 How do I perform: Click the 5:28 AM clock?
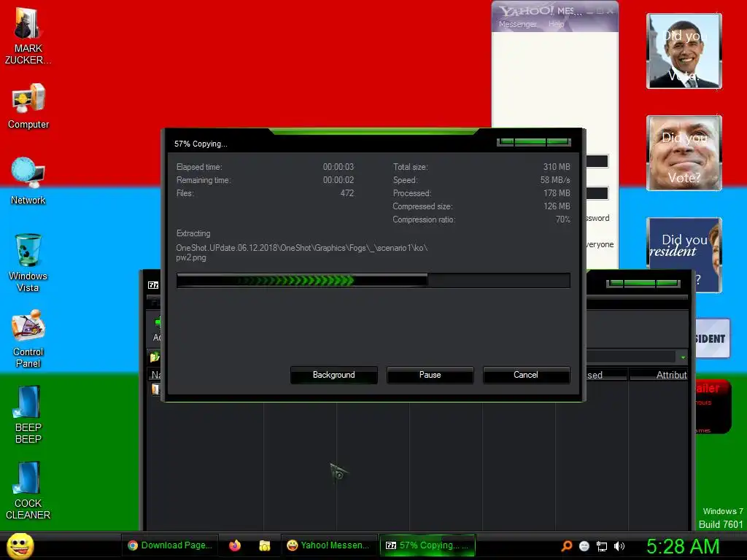(683, 546)
